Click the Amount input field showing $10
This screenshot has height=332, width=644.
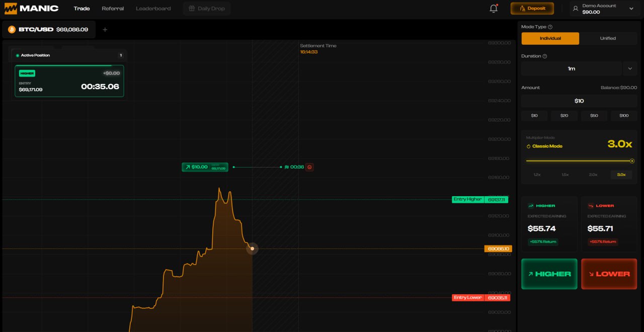[x=579, y=101]
